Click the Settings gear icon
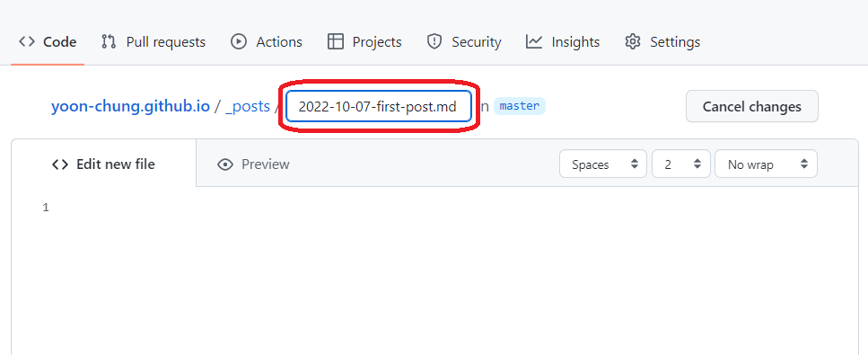The image size is (868, 355). (632, 41)
